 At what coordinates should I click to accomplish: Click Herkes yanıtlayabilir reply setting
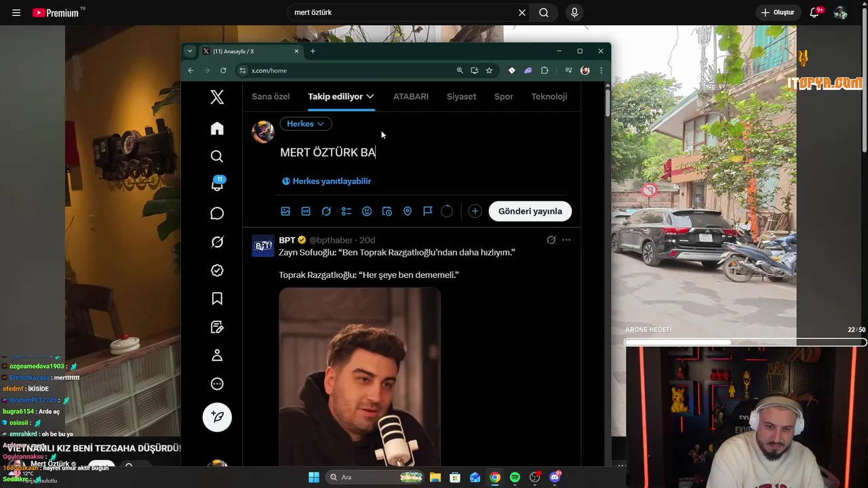pos(326,181)
